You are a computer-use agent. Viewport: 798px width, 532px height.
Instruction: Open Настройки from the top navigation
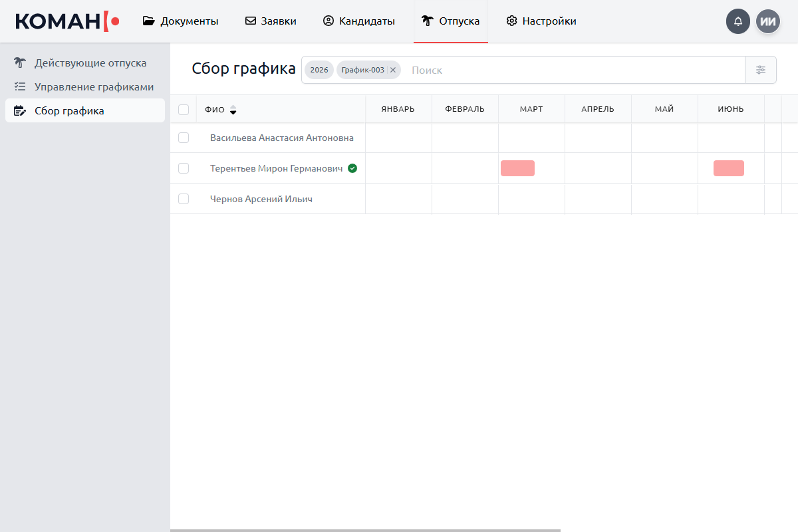[541, 21]
